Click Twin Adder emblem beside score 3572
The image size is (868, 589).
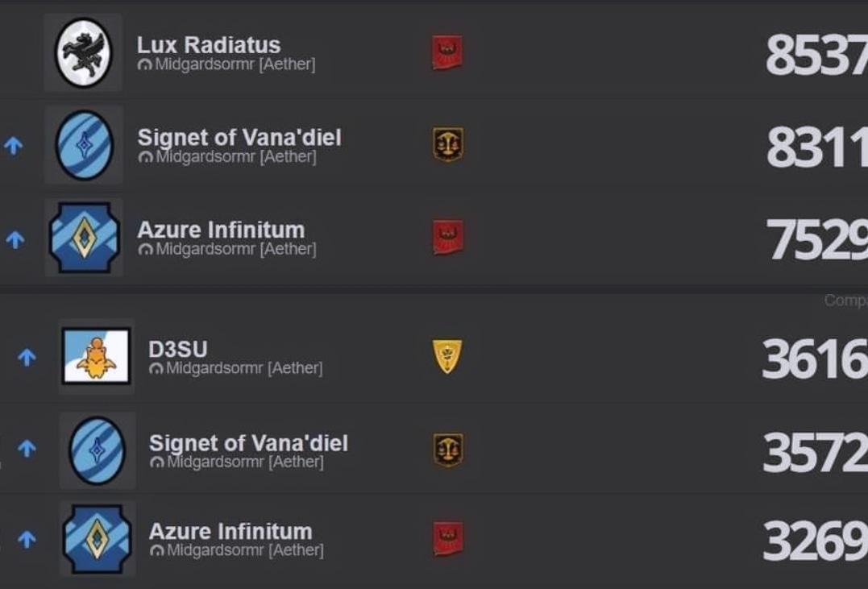tap(448, 450)
